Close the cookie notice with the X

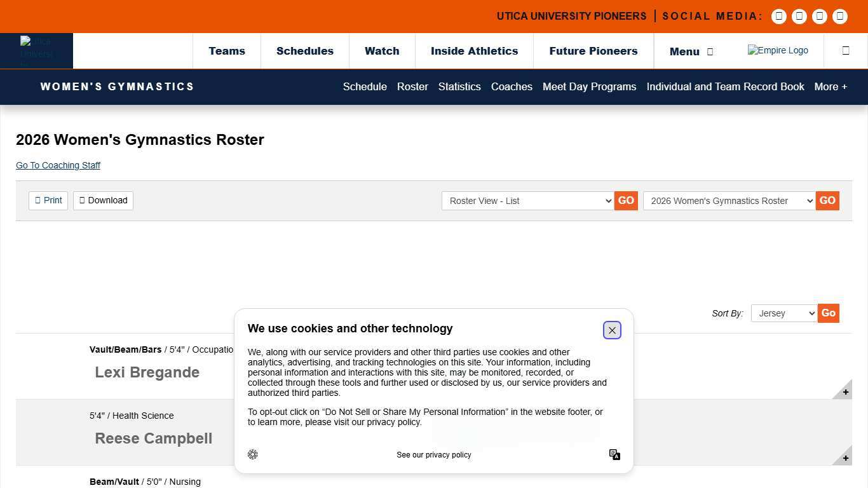coord(612,330)
